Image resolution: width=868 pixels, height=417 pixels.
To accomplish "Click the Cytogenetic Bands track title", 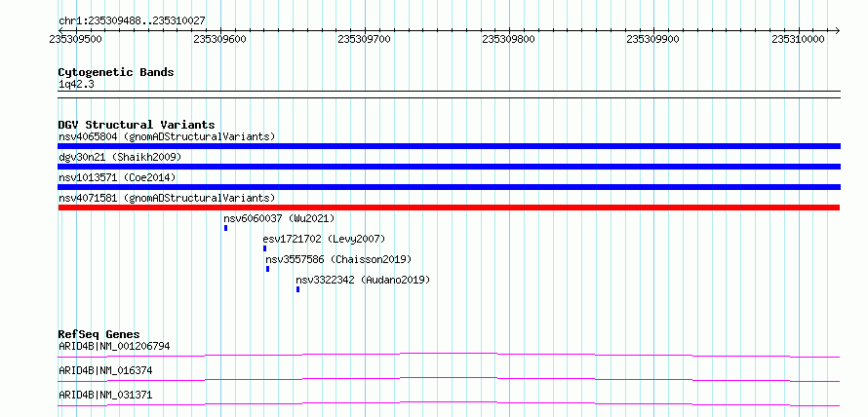I will (116, 72).
